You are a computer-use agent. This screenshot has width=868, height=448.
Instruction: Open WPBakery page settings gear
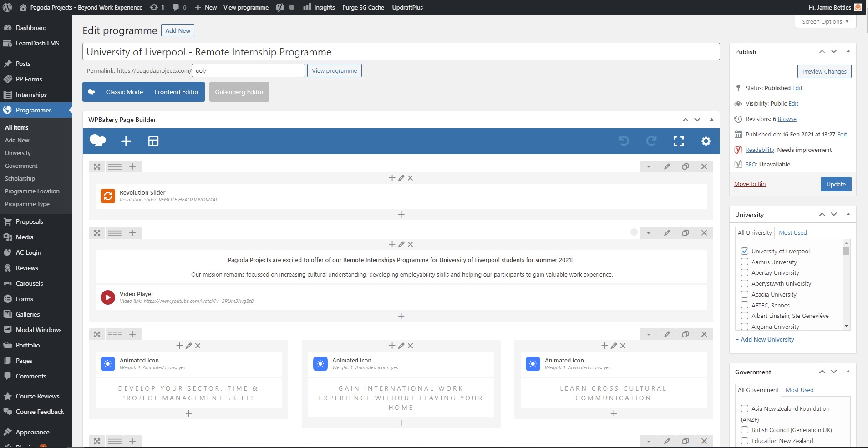click(x=706, y=141)
